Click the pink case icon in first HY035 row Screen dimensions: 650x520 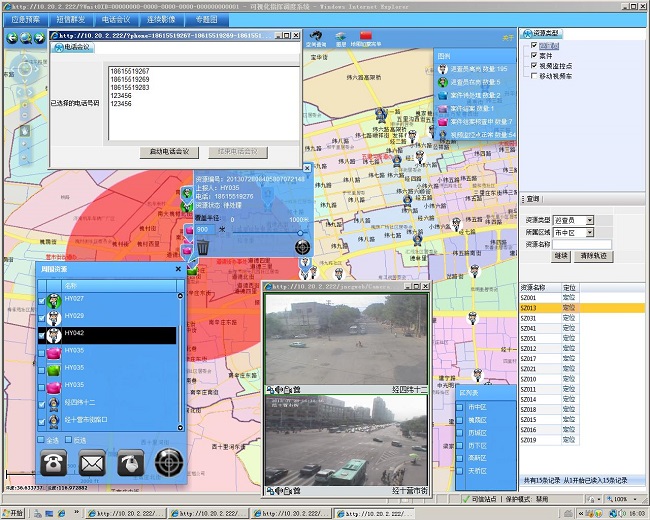(54, 353)
